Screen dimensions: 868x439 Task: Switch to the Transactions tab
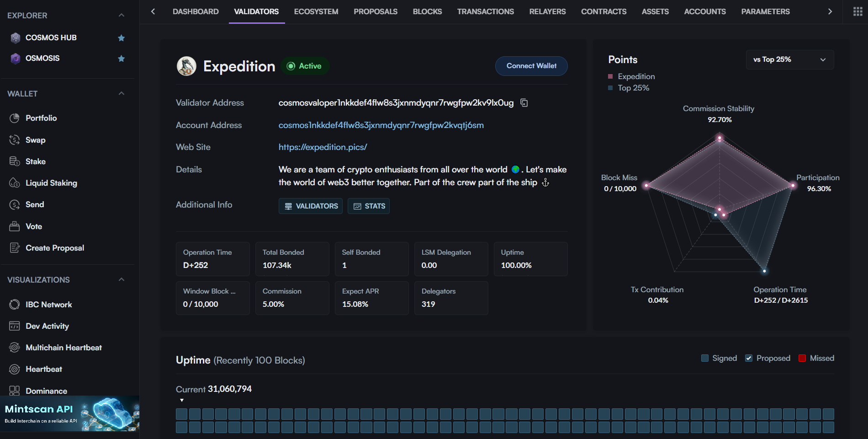tap(486, 11)
